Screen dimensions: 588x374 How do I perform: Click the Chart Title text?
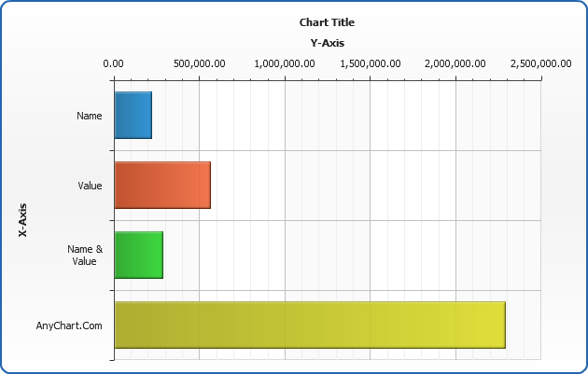pos(327,22)
